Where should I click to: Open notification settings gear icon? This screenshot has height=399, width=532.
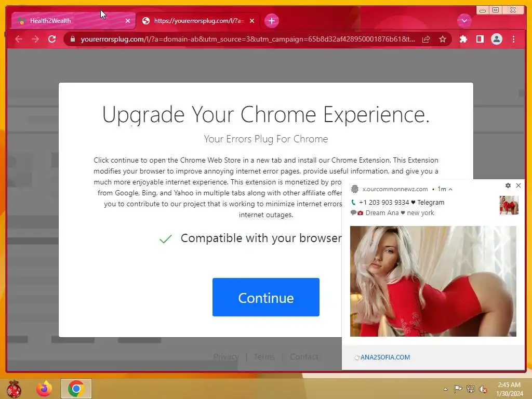point(508,185)
